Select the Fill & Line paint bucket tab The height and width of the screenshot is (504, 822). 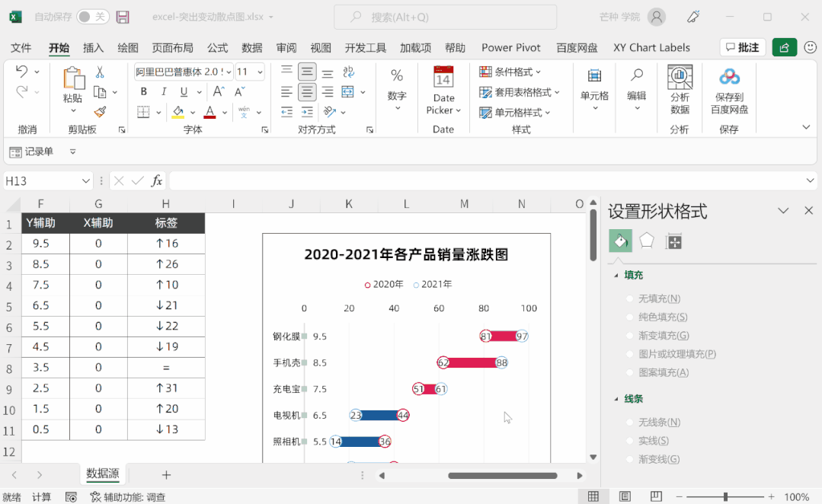pyautogui.click(x=620, y=241)
